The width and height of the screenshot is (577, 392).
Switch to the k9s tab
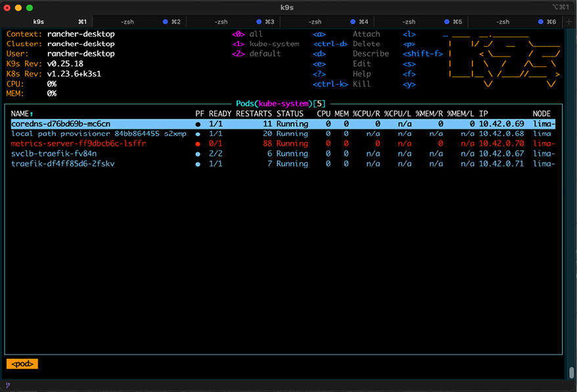(x=47, y=22)
